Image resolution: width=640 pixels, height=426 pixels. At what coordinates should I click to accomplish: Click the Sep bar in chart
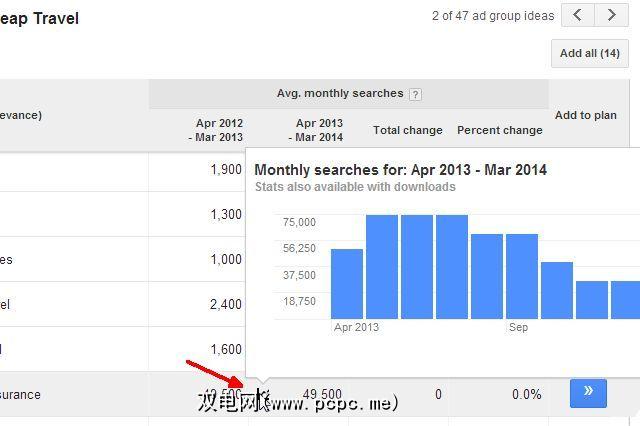[522, 276]
